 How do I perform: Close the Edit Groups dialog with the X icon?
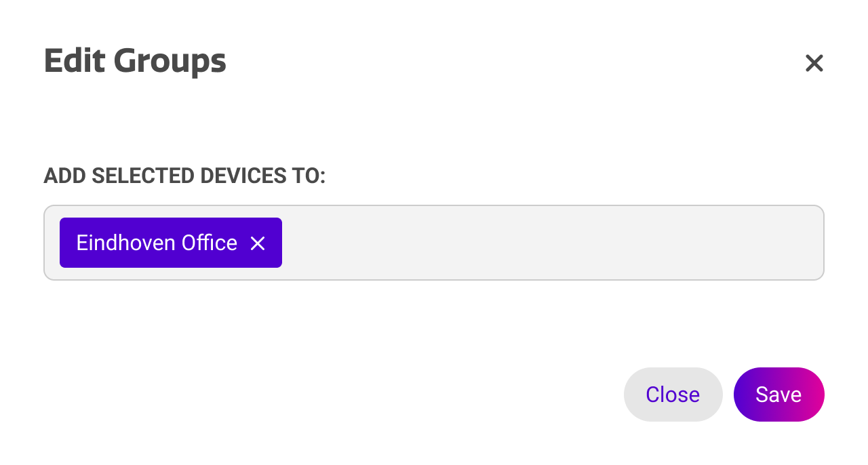pos(814,63)
